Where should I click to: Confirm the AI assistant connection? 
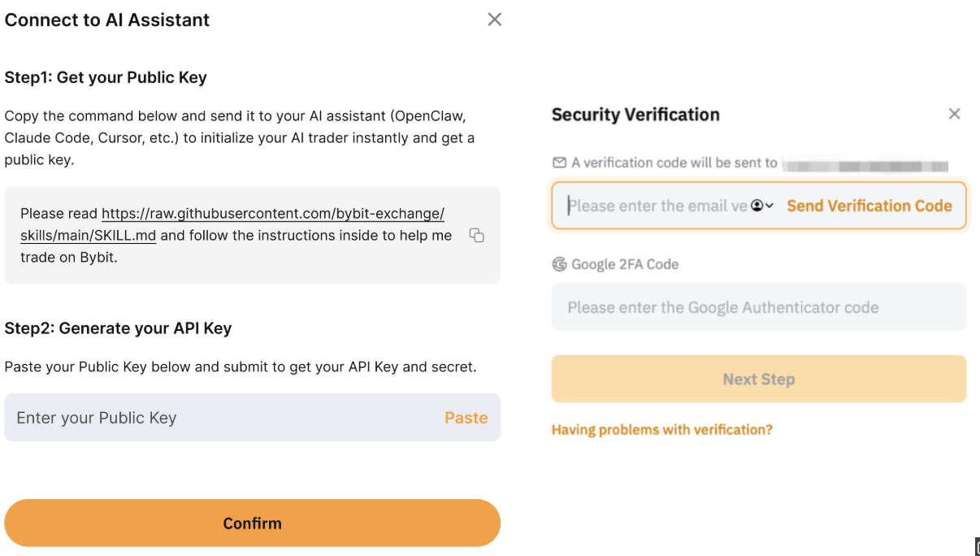(x=252, y=523)
